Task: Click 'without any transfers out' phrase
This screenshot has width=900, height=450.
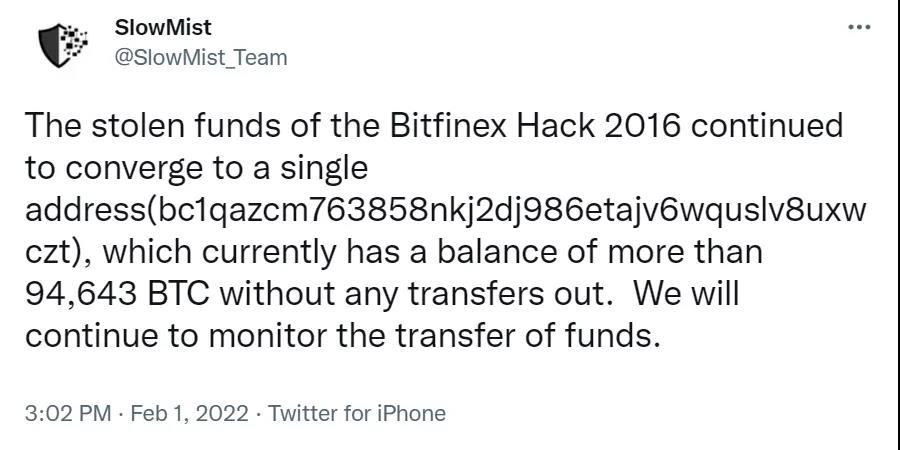Action: [412, 294]
